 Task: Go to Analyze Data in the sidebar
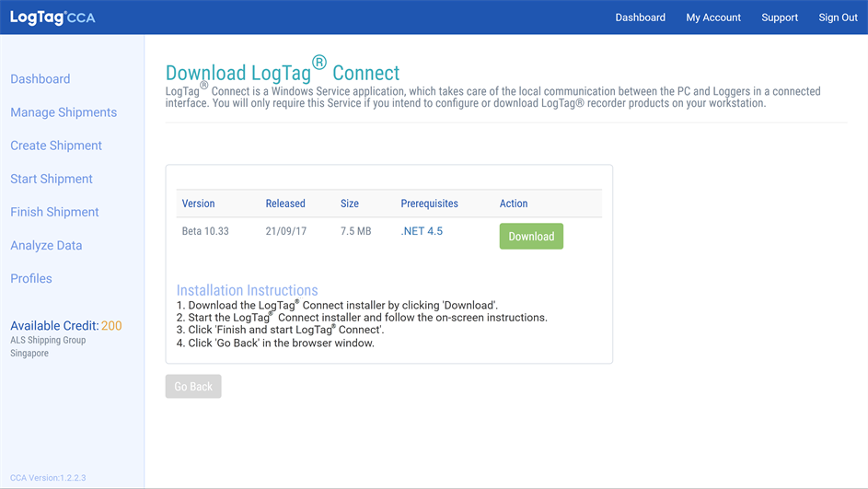tap(46, 245)
